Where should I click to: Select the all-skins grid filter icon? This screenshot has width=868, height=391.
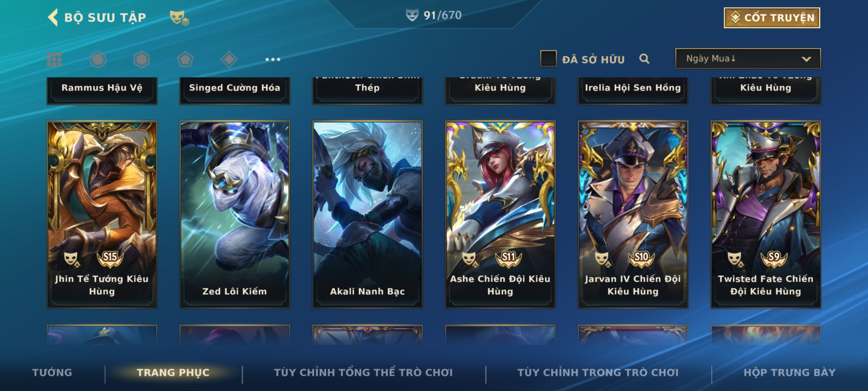coord(54,59)
